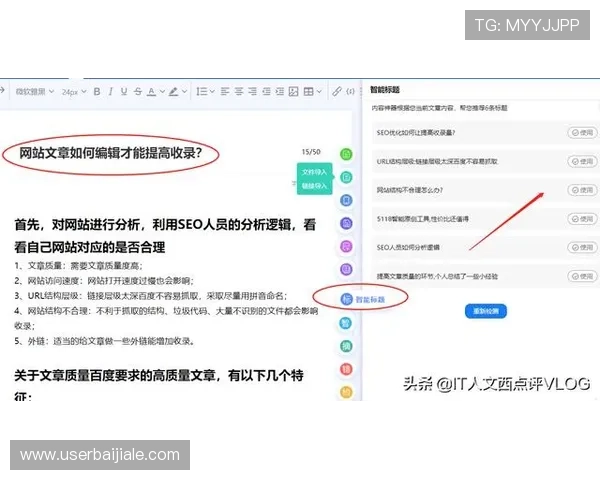The image size is (600, 480).
Task: Click the yellow circular sidebar icon
Action: [346, 392]
